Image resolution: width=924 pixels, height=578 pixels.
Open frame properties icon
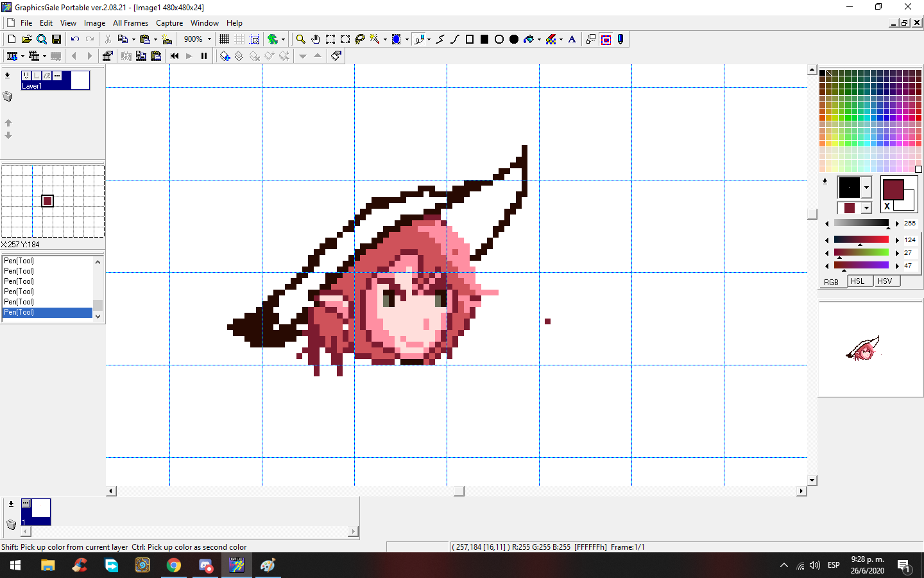point(107,56)
